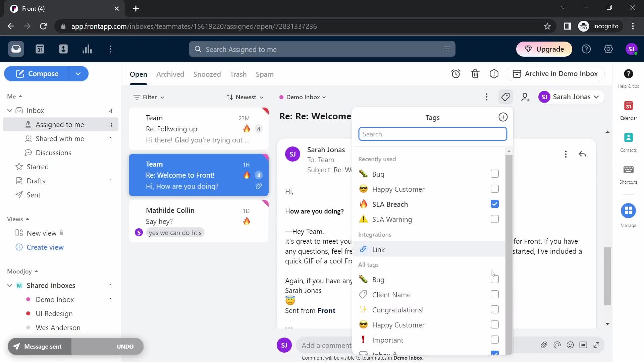Screen dimensions: 644x362
Task: Check the Congratulations! tag checkbox
Action: pyautogui.click(x=495, y=309)
